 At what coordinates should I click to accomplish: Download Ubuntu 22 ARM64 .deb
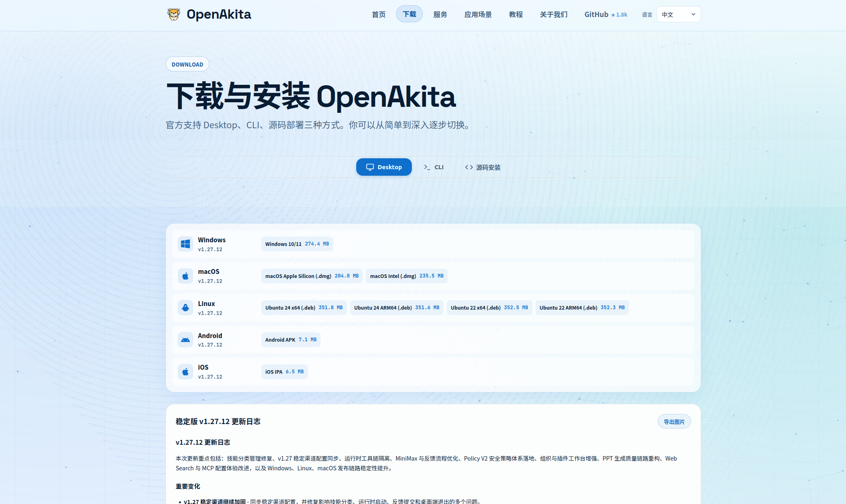(582, 308)
